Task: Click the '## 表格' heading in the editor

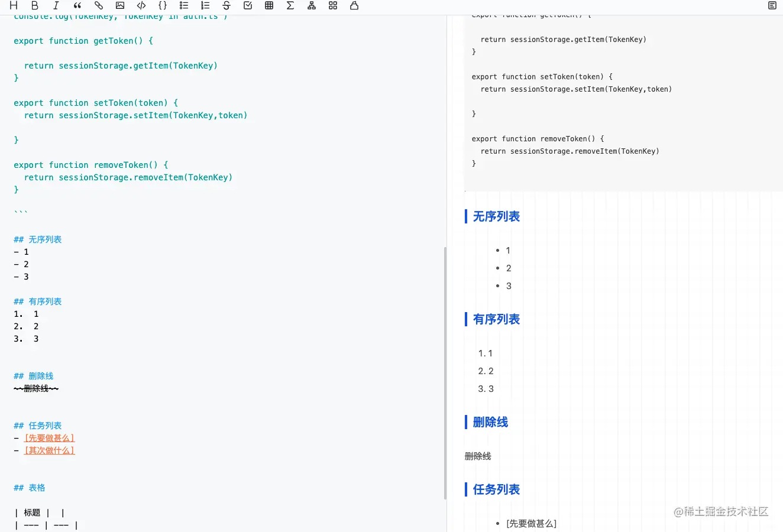Action: point(30,488)
